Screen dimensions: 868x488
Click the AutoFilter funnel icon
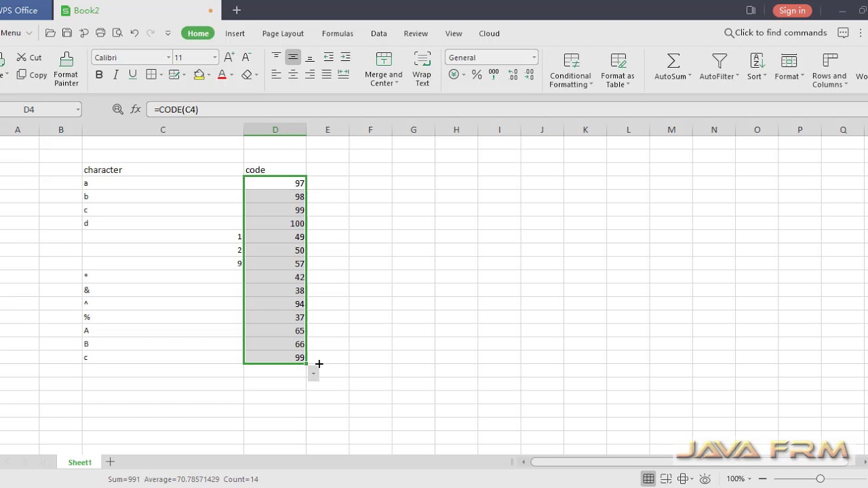pyautogui.click(x=719, y=61)
